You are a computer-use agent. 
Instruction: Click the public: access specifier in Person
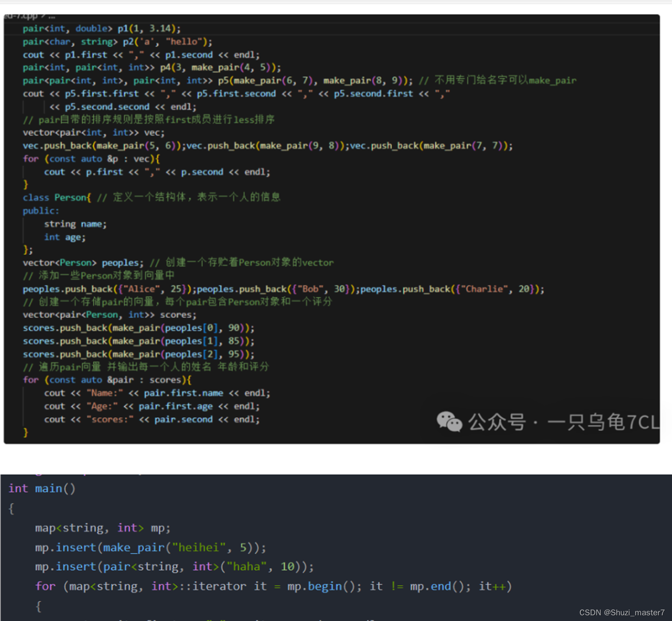[40, 210]
